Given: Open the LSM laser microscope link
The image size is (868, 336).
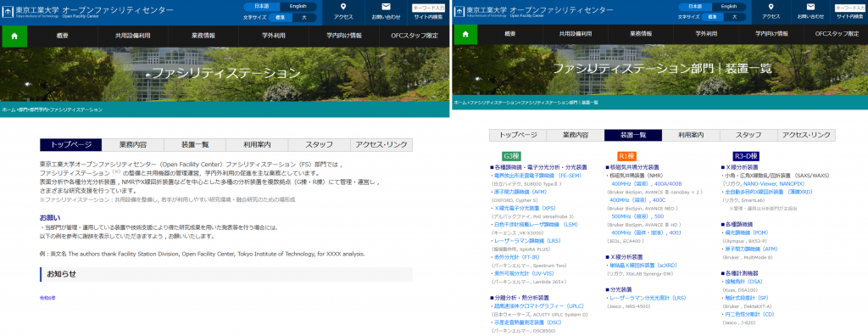Looking at the screenshot, I should [535, 224].
